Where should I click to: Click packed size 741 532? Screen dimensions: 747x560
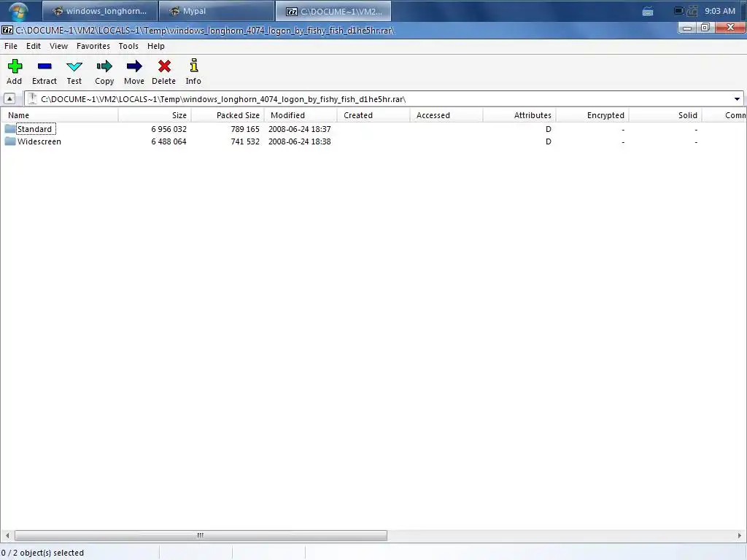pyautogui.click(x=245, y=141)
